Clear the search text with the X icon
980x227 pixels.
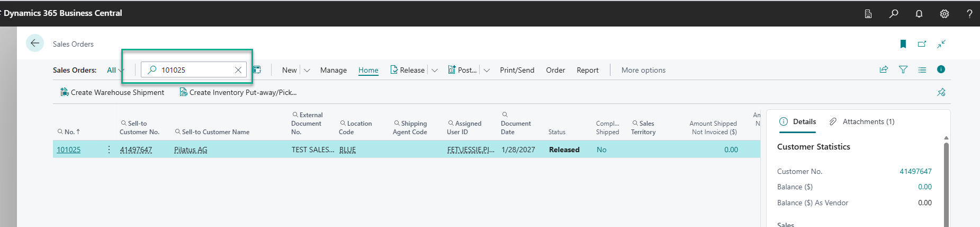238,70
